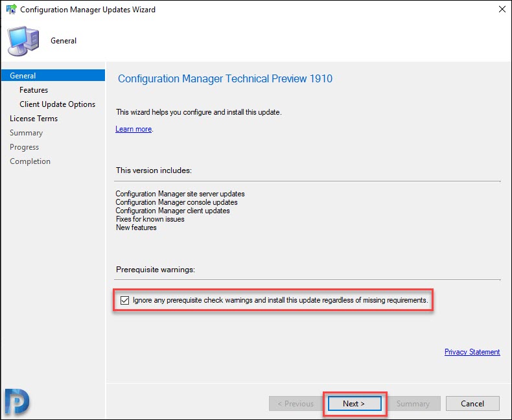Select the Progress step in sidebar
Image resolution: width=512 pixels, height=420 pixels.
tap(24, 147)
